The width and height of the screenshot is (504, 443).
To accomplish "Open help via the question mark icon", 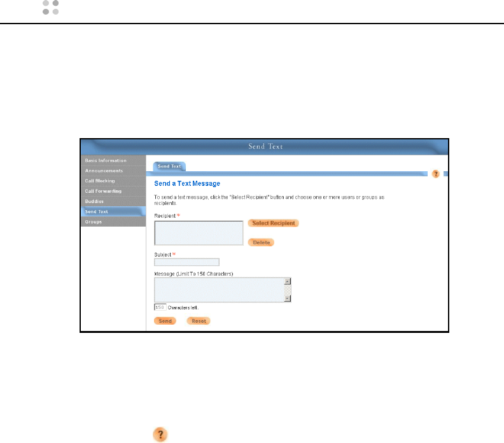I will click(435, 174).
